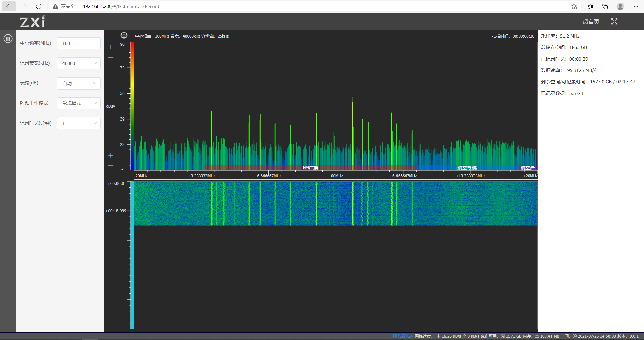Click the browser address bar URL

pyautogui.click(x=121, y=6)
